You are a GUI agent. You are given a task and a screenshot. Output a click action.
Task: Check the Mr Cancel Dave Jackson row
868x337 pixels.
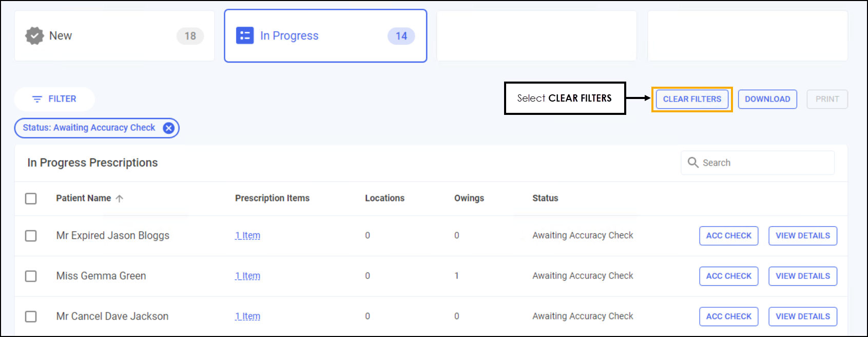pos(31,316)
